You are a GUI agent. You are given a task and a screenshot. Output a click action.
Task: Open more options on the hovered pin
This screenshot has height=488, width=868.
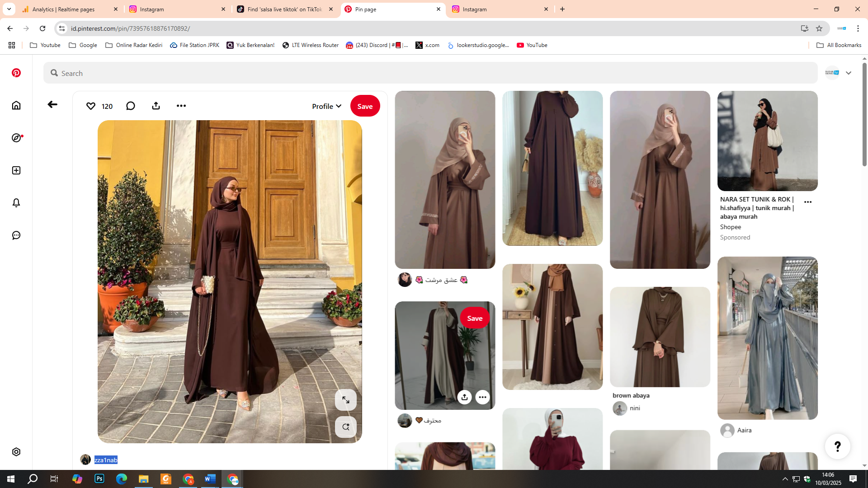click(x=483, y=397)
